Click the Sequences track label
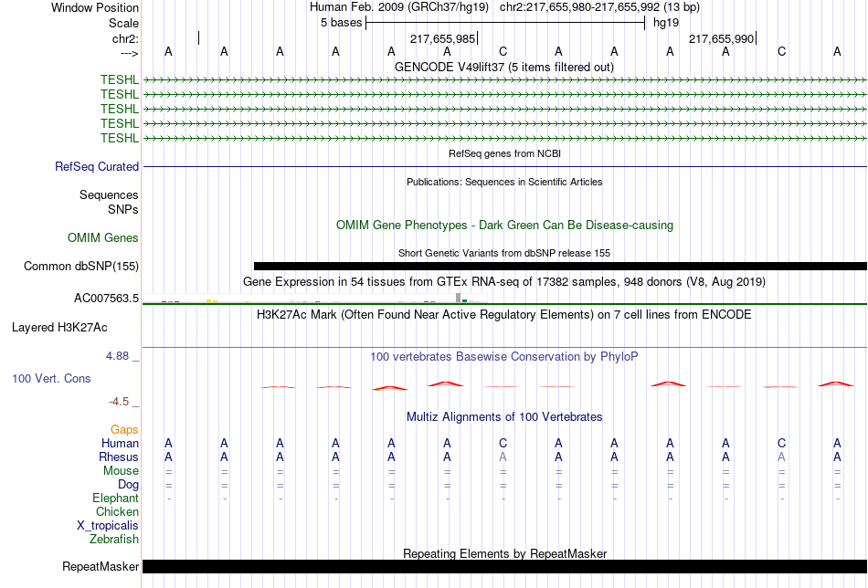Viewport: 868px width, 588px height. (x=109, y=194)
